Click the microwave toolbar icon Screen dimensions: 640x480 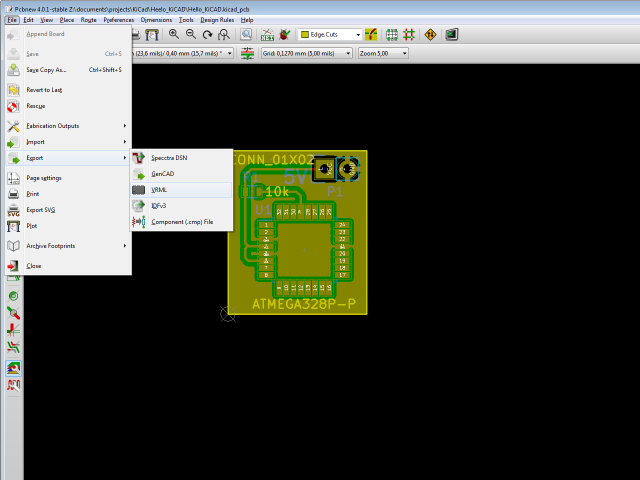click(13, 385)
